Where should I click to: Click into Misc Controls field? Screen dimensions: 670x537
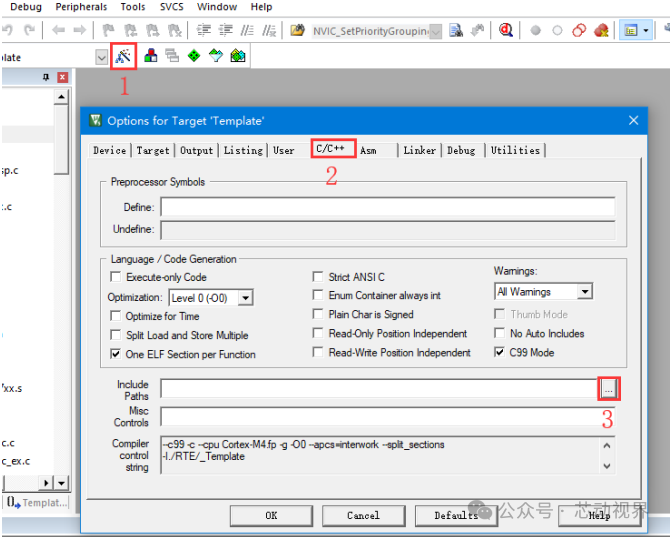[x=388, y=417]
